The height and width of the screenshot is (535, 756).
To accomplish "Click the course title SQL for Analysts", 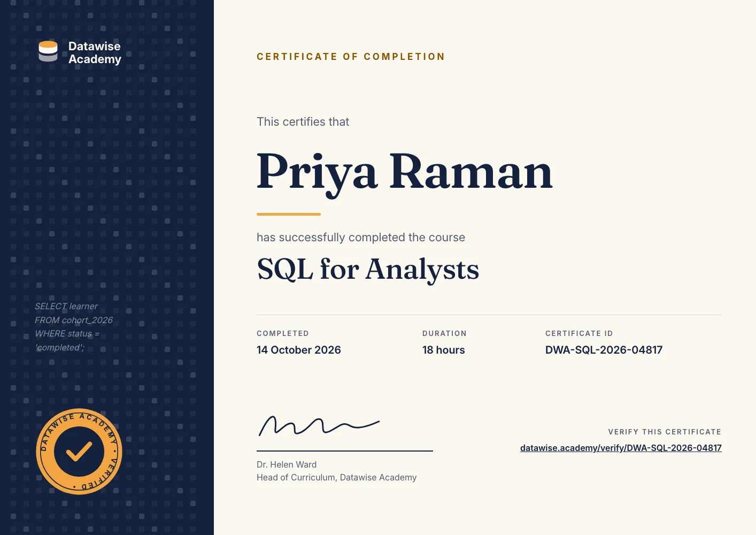I will point(368,269).
